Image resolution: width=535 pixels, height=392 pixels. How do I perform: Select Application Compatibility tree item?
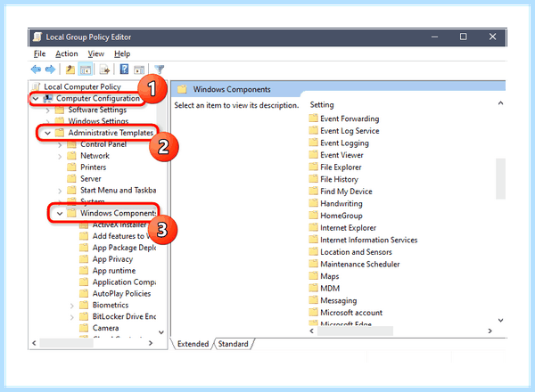(x=124, y=282)
